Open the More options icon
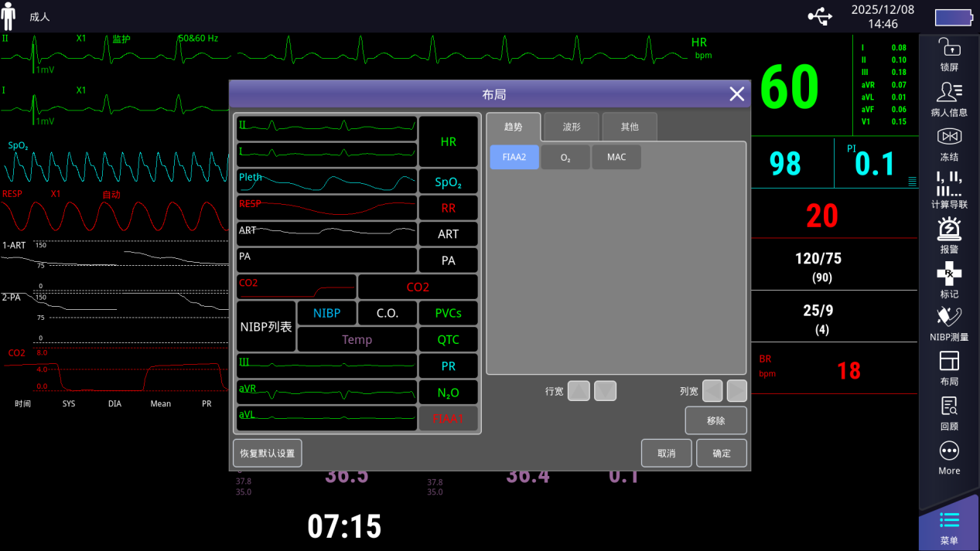980x551 pixels. tap(948, 457)
